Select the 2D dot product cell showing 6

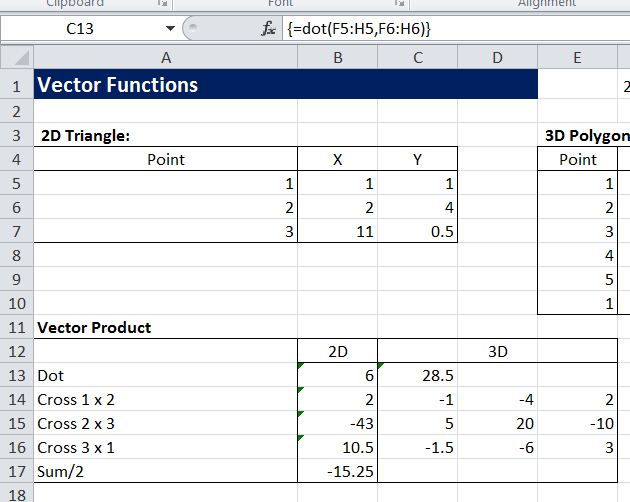337,376
